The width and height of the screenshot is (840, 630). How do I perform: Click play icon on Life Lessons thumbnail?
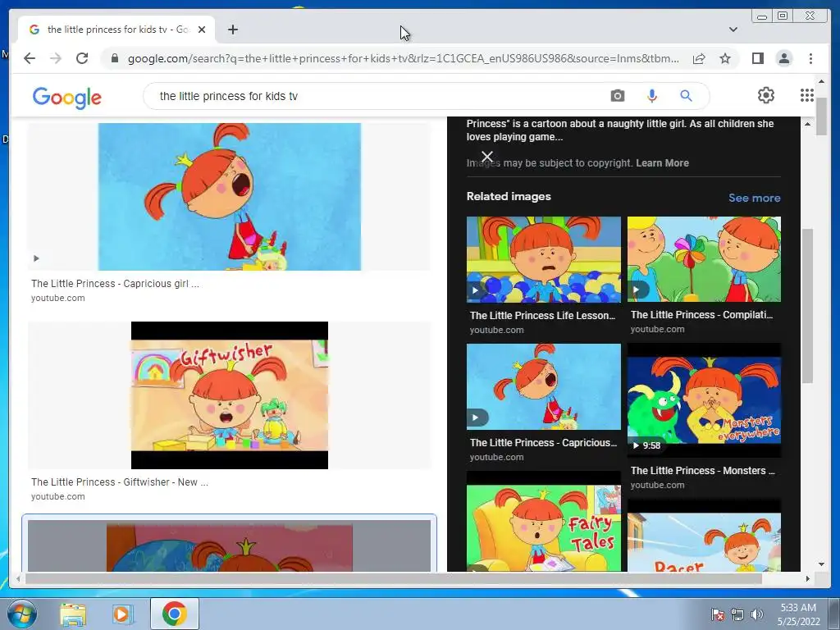[x=475, y=291]
